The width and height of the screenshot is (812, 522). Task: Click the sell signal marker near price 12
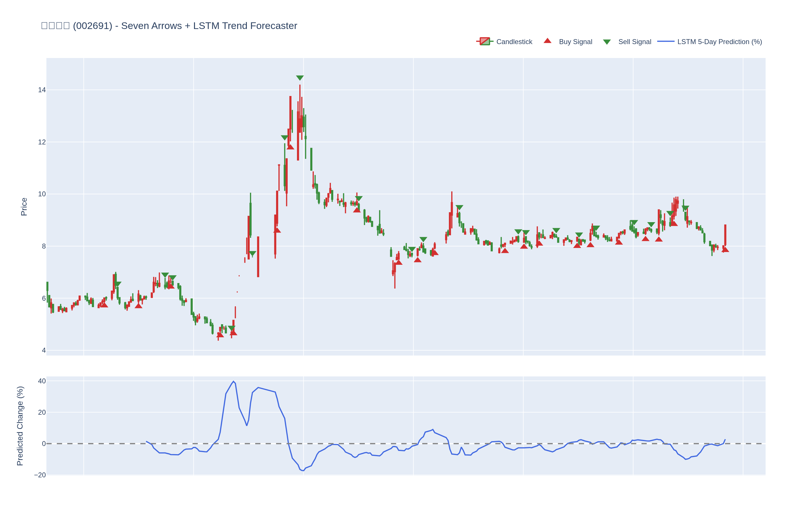[284, 138]
